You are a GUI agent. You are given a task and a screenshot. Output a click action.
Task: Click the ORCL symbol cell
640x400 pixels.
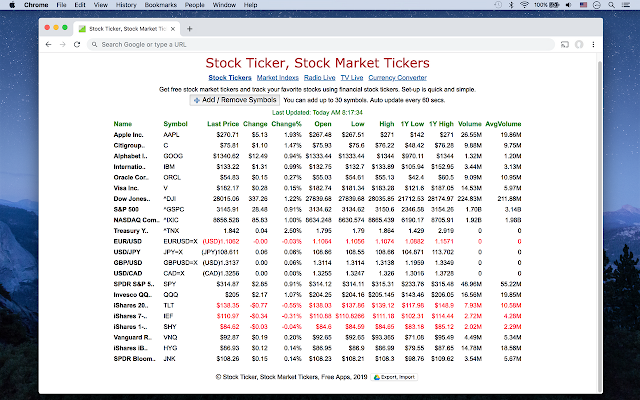[x=172, y=177]
